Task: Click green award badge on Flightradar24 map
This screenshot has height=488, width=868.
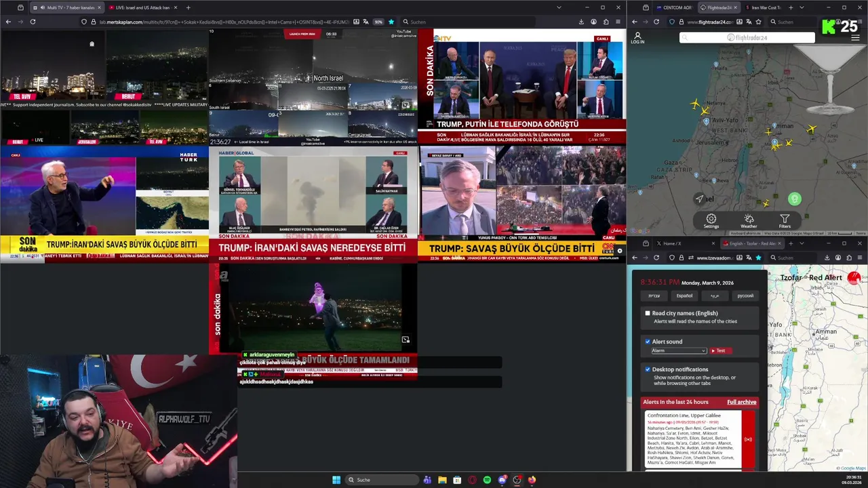Action: tap(795, 199)
